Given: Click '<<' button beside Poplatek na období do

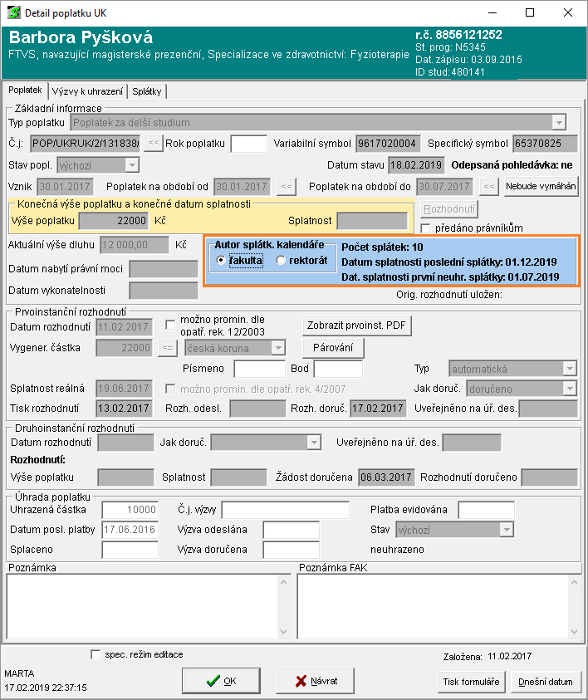Looking at the screenshot, I should pyautogui.click(x=490, y=187).
